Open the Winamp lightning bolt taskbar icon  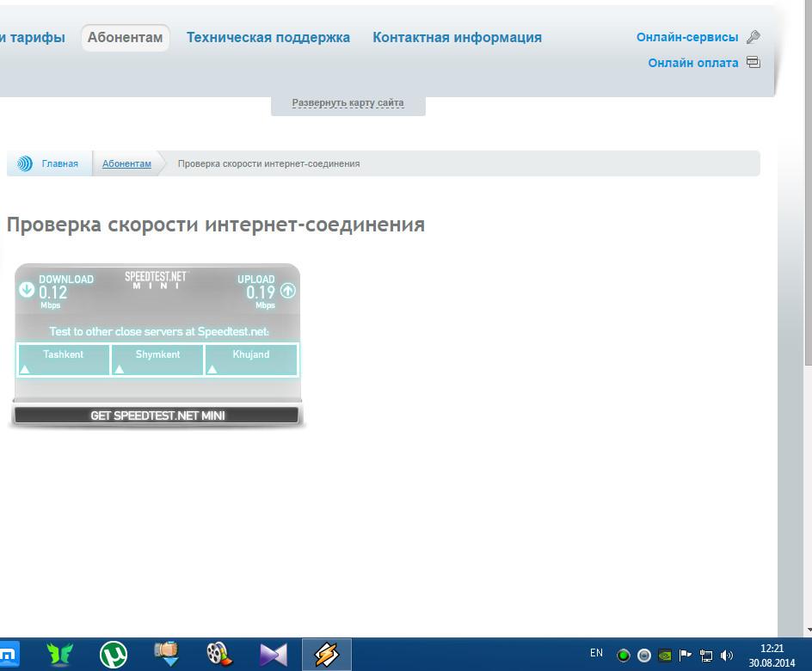tap(327, 655)
